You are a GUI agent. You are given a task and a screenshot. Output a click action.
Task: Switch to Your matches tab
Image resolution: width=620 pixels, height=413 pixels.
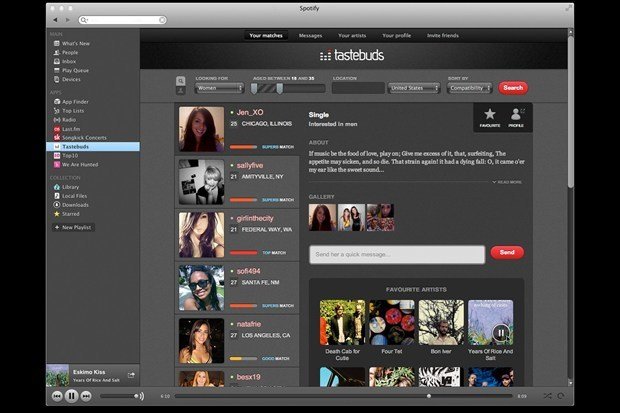[x=266, y=36]
